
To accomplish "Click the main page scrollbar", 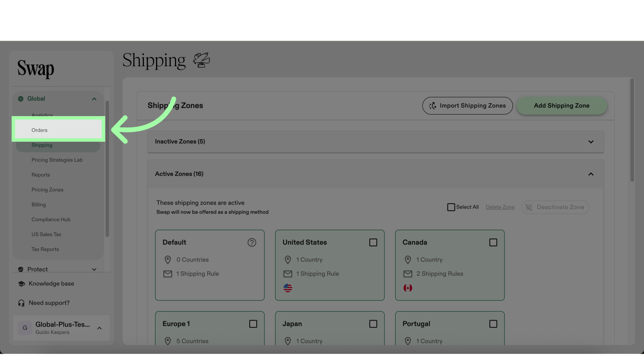I will pos(632,130).
